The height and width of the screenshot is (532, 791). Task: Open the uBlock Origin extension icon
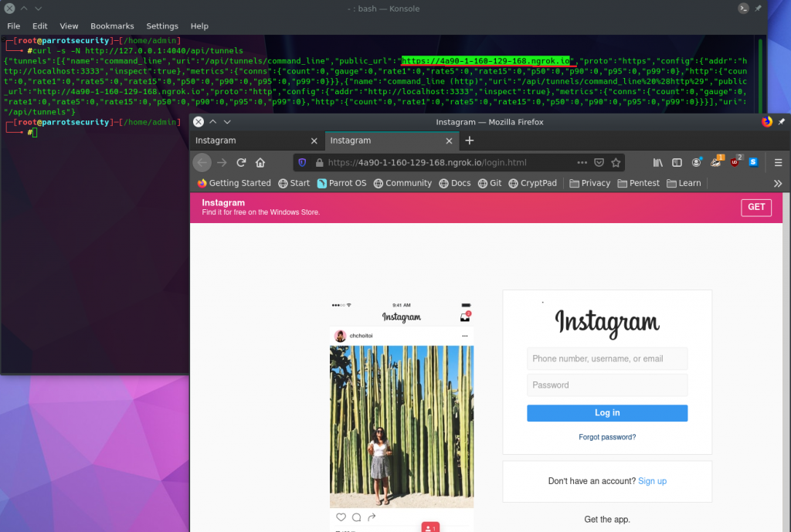[735, 162]
